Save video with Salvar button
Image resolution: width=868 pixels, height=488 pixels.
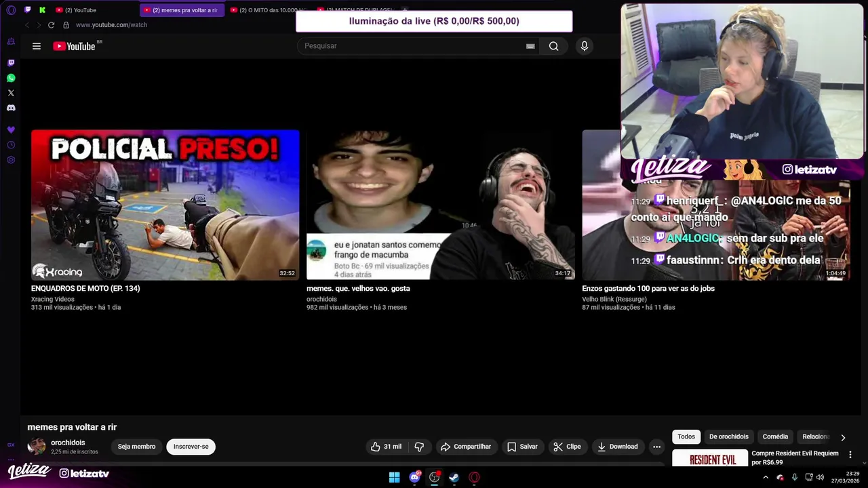pyautogui.click(x=522, y=447)
